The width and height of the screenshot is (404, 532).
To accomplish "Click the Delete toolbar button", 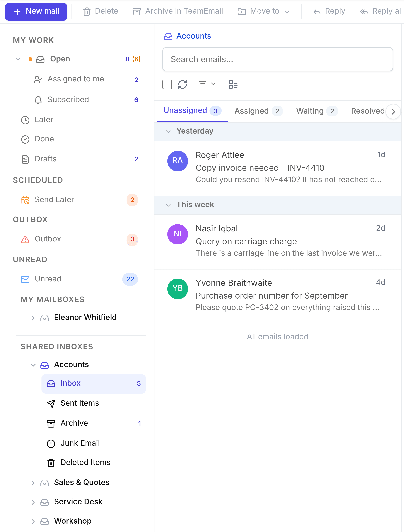I will [100, 11].
